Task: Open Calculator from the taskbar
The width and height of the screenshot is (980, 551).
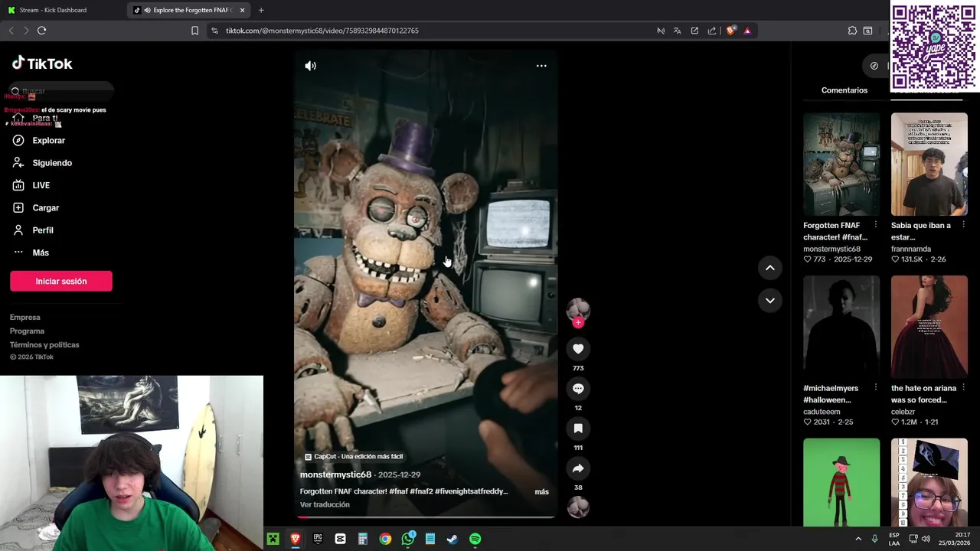Action: pyautogui.click(x=363, y=540)
